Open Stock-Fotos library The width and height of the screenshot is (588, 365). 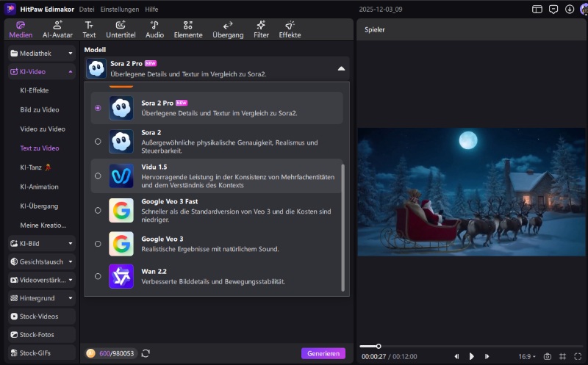click(42, 335)
